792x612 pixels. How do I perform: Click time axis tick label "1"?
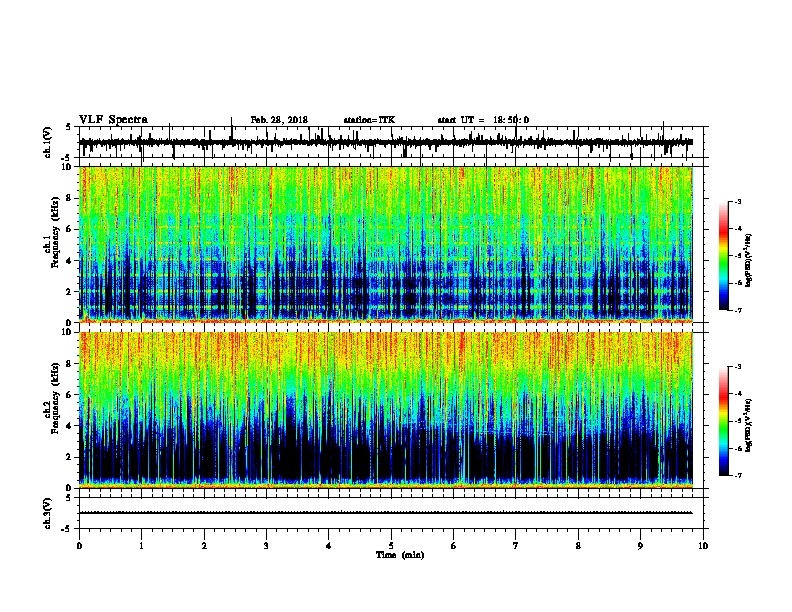pyautogui.click(x=142, y=546)
